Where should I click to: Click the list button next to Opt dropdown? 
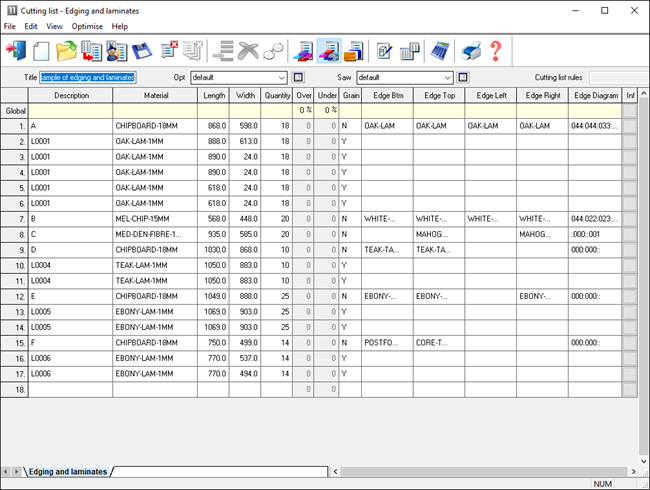tap(298, 77)
